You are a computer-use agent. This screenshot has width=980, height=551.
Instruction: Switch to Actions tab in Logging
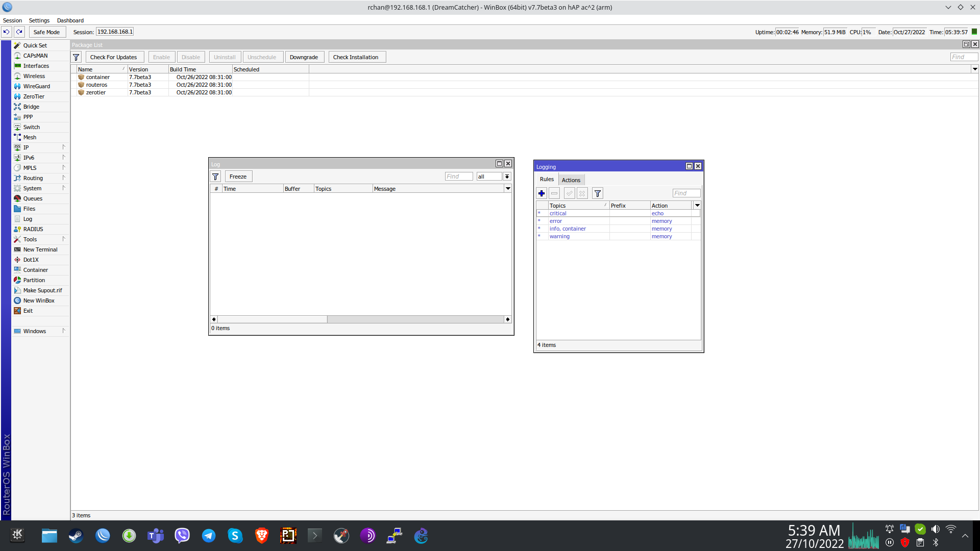[x=571, y=180]
